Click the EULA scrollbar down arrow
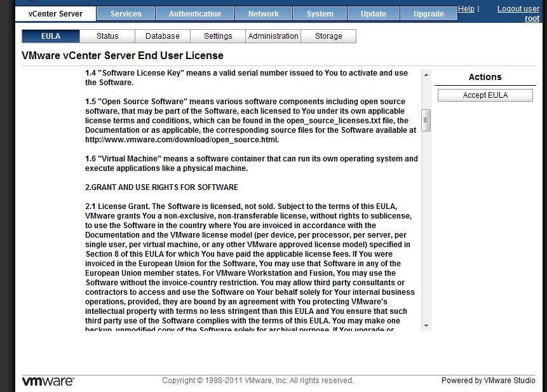Screen dimensions: 547x392 (x=426, y=326)
